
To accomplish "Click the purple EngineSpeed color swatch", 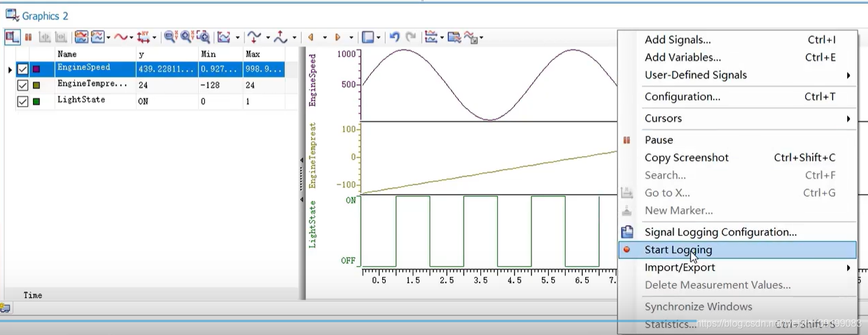I will tap(36, 70).
